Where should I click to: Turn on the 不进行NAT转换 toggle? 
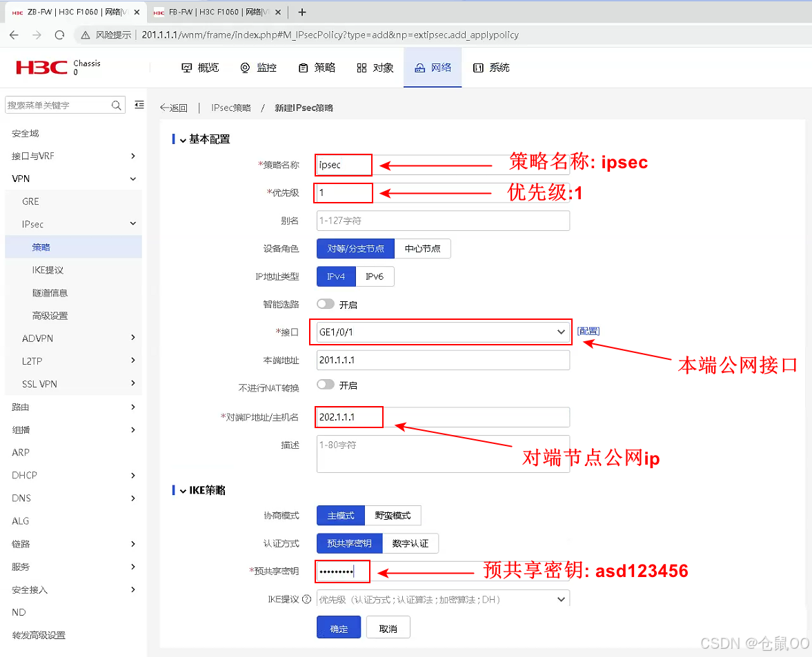(x=324, y=385)
